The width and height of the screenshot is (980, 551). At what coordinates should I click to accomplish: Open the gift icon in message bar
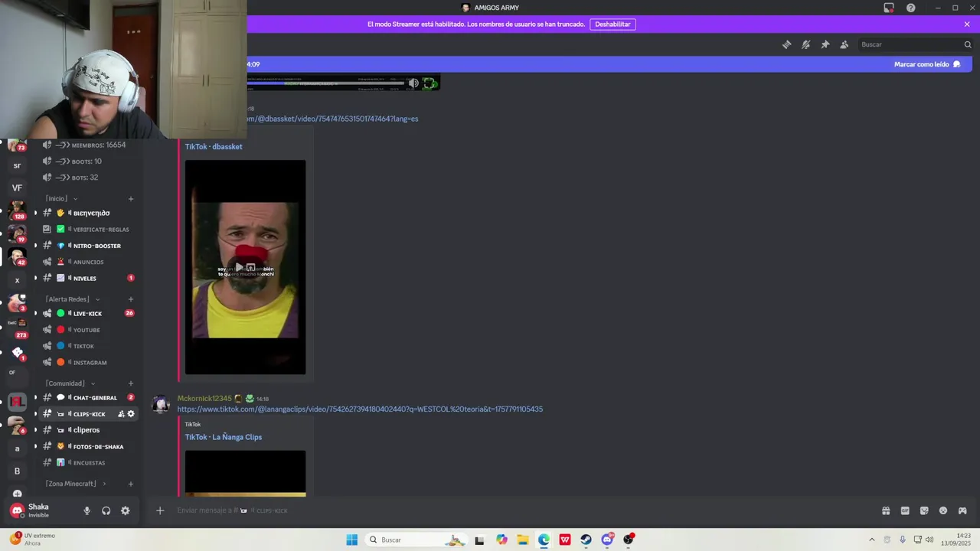(x=886, y=510)
